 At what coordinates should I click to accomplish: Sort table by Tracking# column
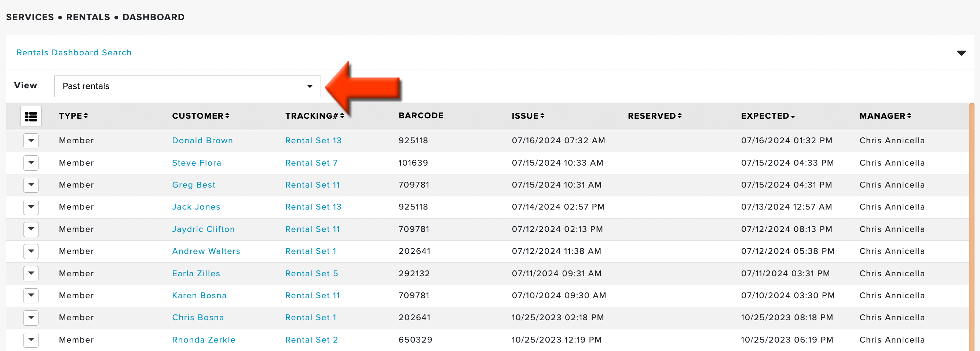tap(315, 116)
